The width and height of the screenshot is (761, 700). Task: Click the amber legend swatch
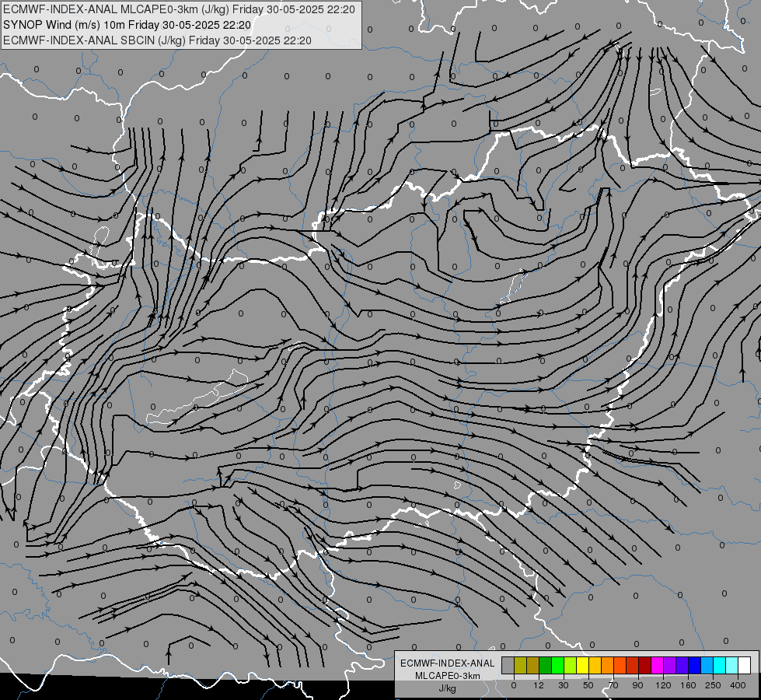pyautogui.click(x=595, y=665)
